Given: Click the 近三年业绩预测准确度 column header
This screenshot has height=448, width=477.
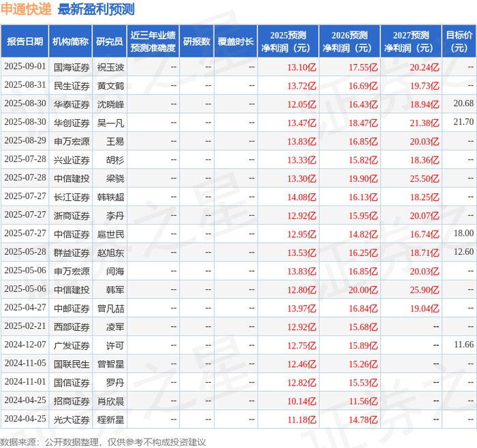Looking at the screenshot, I should pyautogui.click(x=153, y=42).
